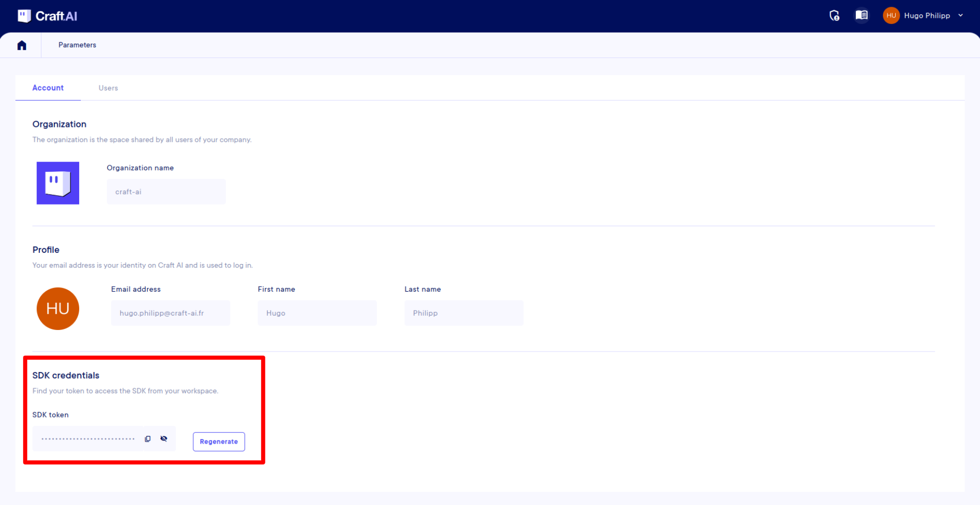The height and width of the screenshot is (505, 980).
Task: Expand the Hugo Philipp user menu chevron
Action: click(x=961, y=15)
